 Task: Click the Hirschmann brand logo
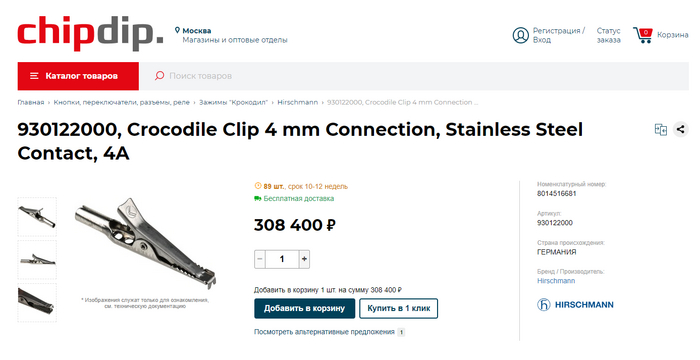(x=575, y=305)
